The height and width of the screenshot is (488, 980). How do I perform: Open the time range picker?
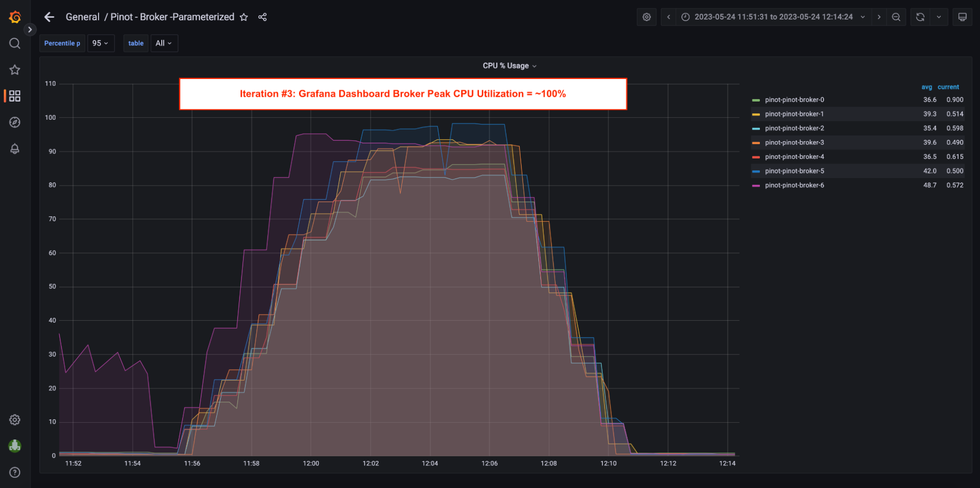[774, 17]
